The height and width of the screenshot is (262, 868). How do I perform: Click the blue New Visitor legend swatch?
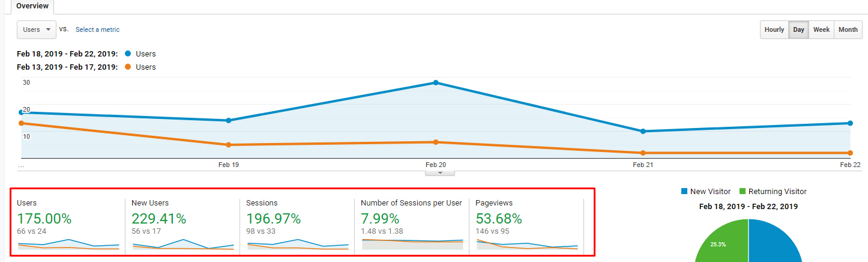[684, 192]
